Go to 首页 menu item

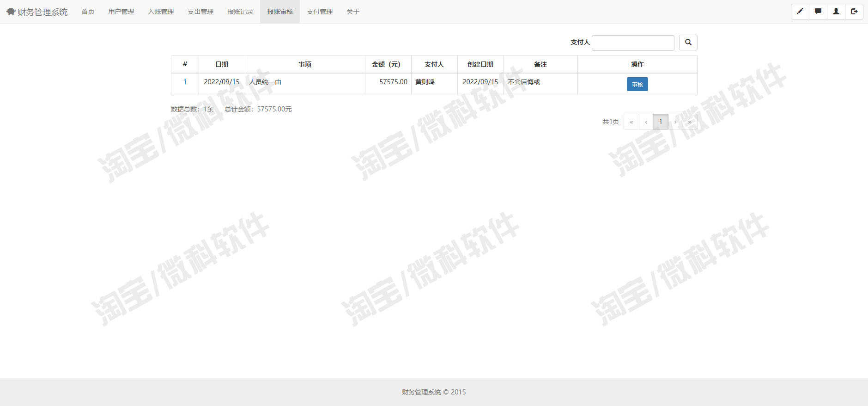[x=88, y=12]
